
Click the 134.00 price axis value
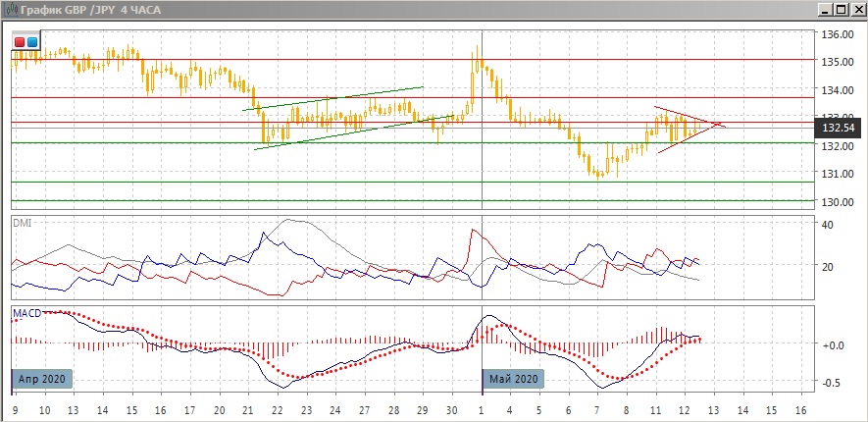point(838,89)
